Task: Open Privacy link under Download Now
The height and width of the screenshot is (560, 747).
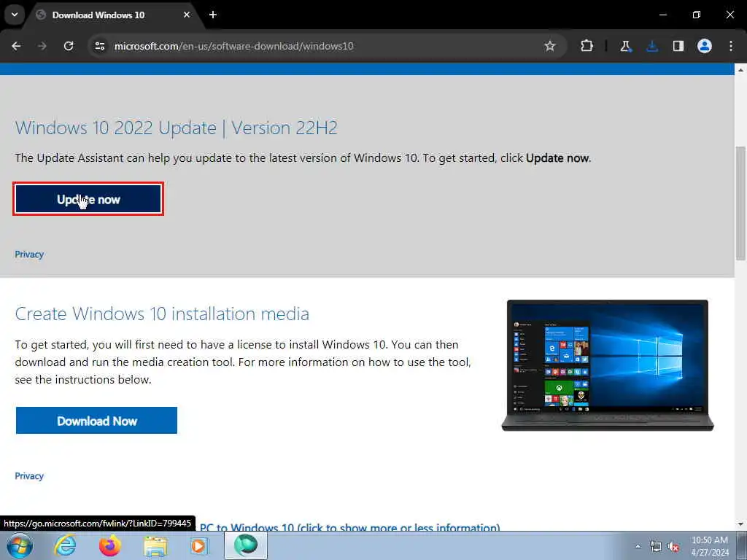Action: point(29,475)
